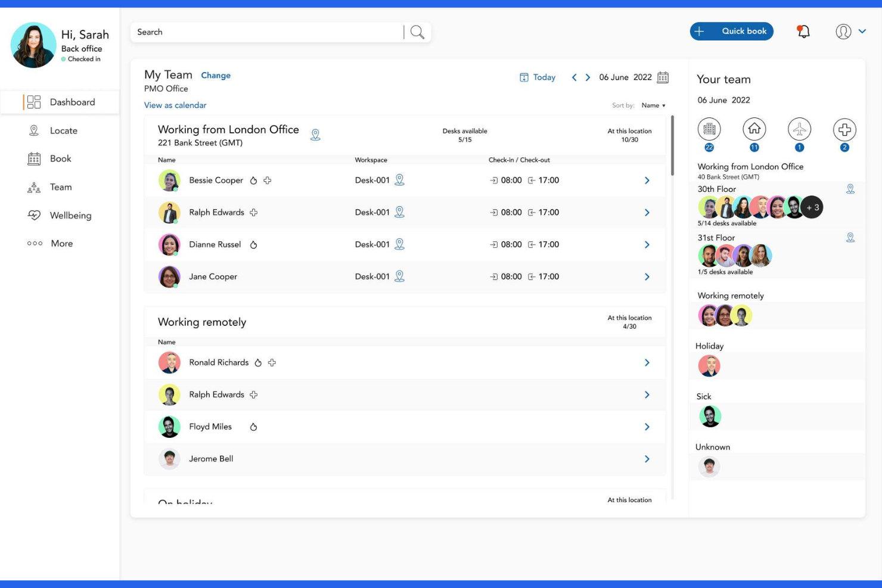Click the search magnifier icon

pos(416,32)
